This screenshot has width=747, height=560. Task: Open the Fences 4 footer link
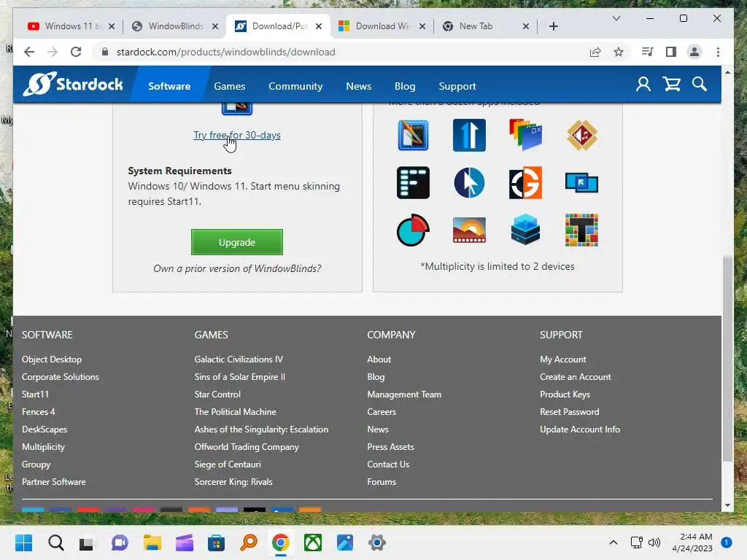pos(38,412)
